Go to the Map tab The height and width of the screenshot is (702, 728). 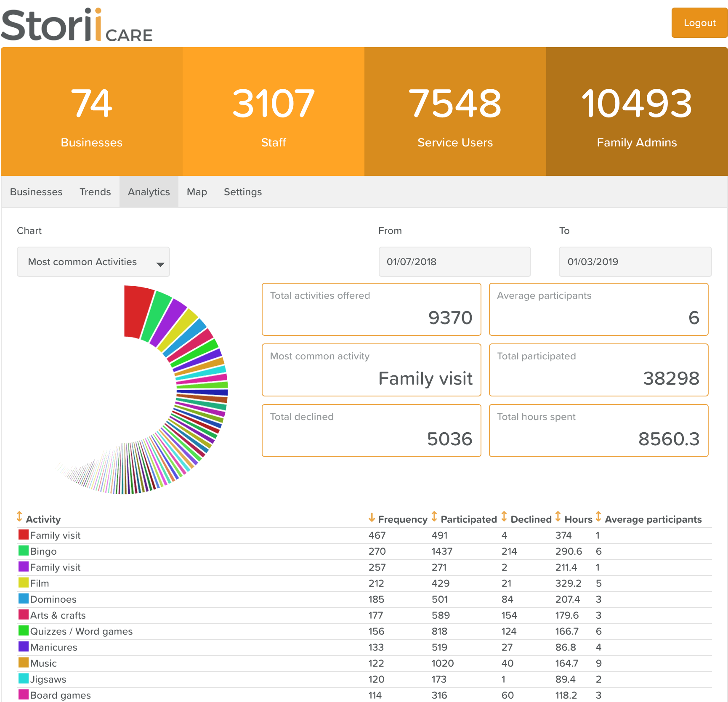point(197,192)
